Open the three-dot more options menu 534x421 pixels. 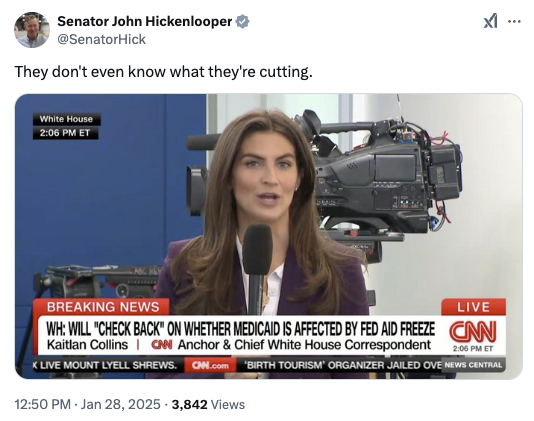pos(514,21)
